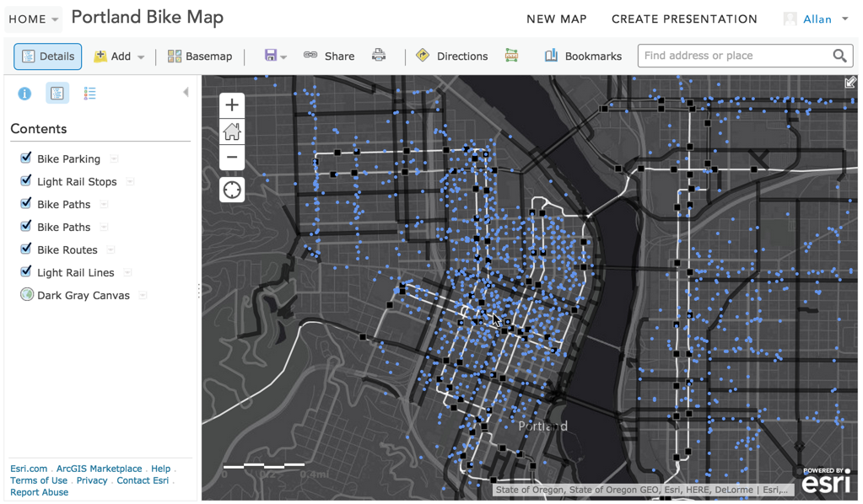The image size is (863, 504).
Task: Open the Terms of Use link
Action: [x=39, y=480]
